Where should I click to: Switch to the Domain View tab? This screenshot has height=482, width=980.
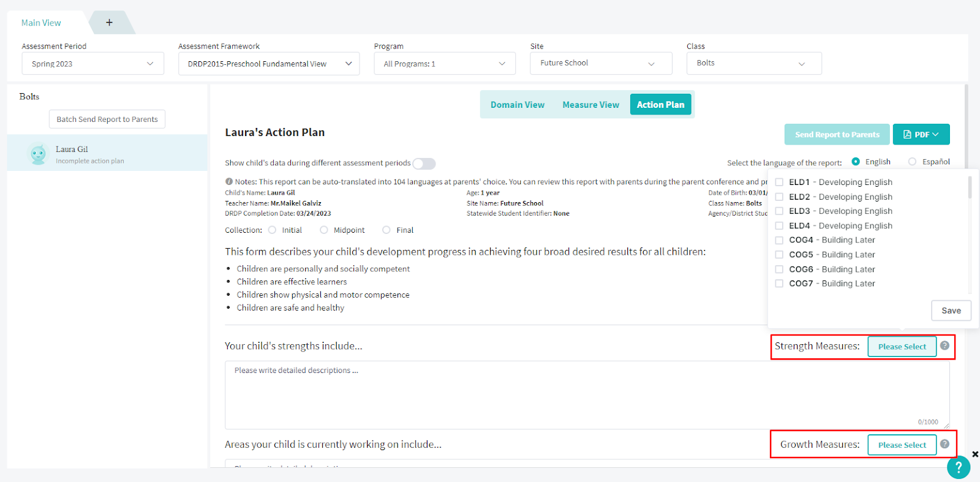click(518, 105)
